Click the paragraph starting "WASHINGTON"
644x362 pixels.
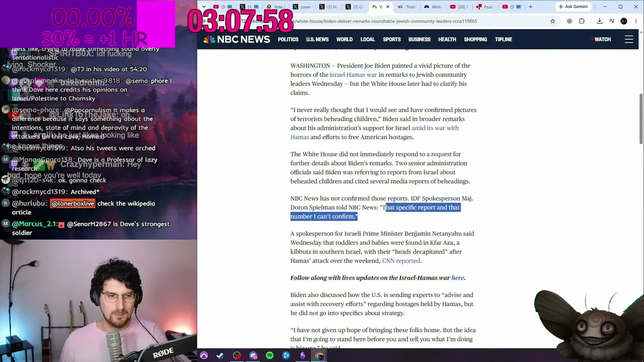point(380,79)
